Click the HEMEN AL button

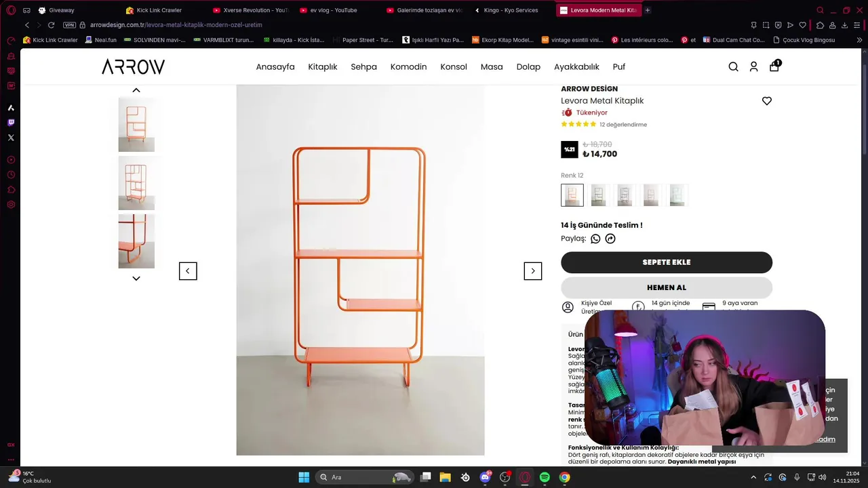pyautogui.click(x=667, y=287)
